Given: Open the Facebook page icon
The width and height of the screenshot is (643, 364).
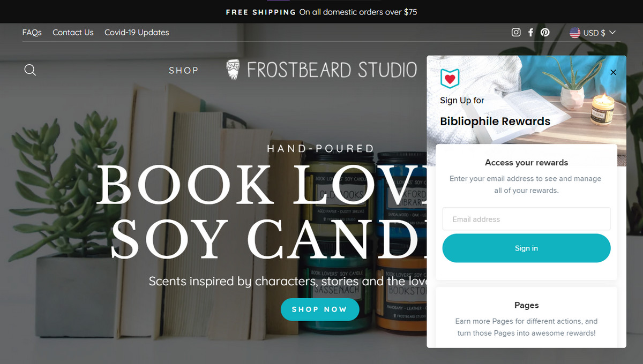Looking at the screenshot, I should tap(530, 33).
